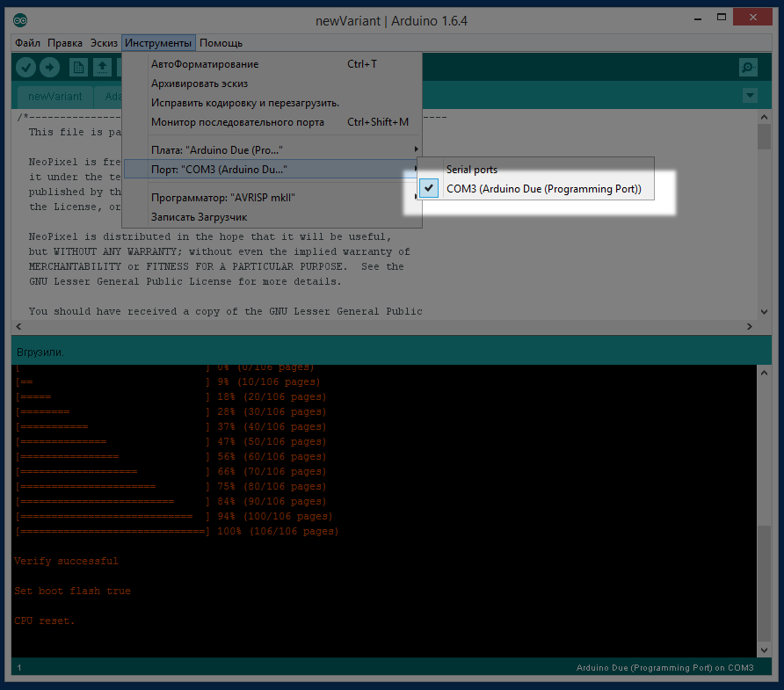Screen dimensions: 784x690
Task: Open a sketch with the up-arrow icon
Action: [x=103, y=67]
